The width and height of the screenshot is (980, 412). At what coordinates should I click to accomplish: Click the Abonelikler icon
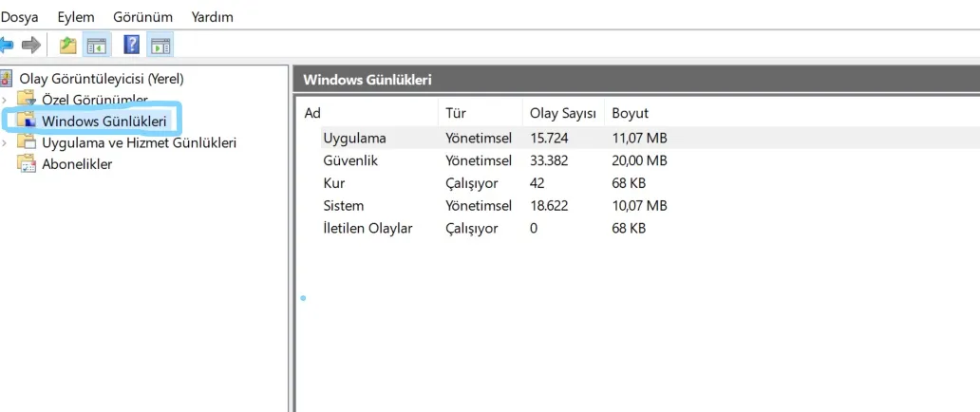(27, 164)
